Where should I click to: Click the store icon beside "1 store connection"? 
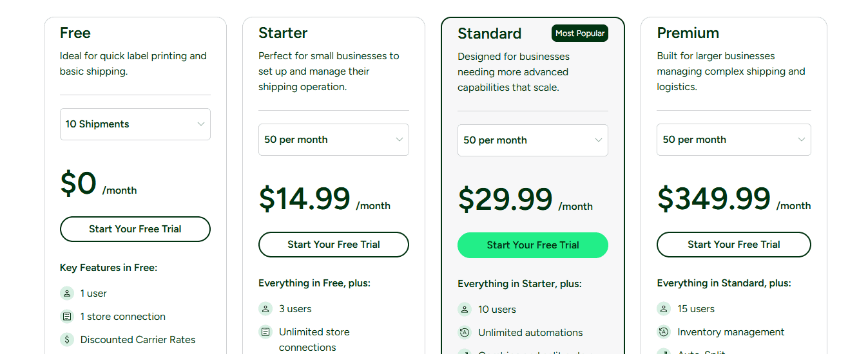(67, 317)
